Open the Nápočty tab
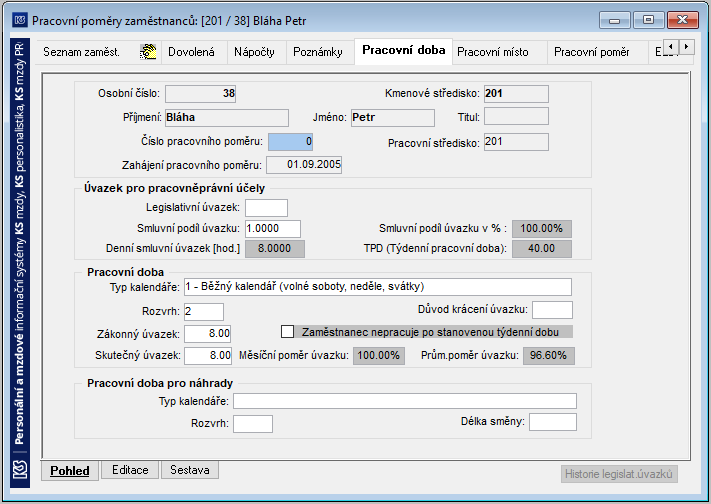 click(254, 52)
